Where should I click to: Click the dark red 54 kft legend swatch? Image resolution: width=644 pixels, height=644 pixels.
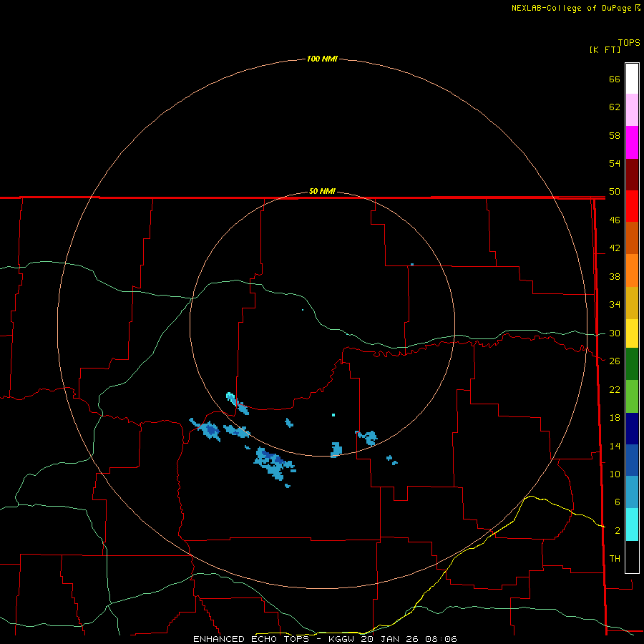(x=632, y=175)
